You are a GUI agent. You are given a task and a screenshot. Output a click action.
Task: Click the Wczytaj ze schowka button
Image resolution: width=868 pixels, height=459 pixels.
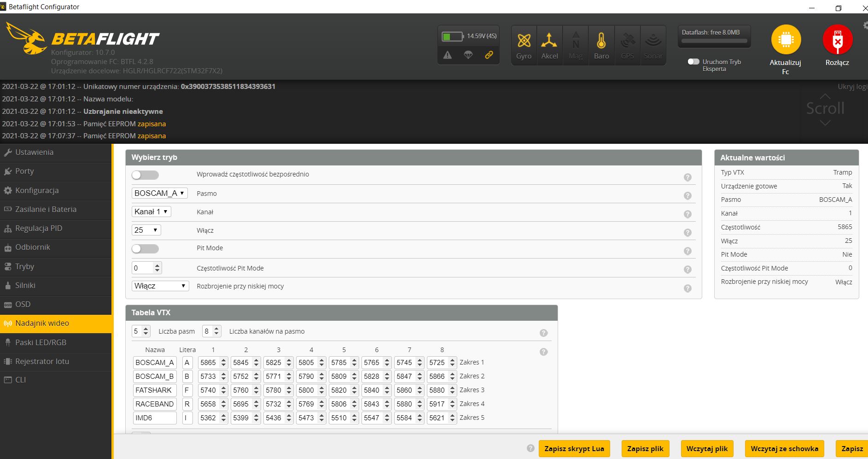784,448
